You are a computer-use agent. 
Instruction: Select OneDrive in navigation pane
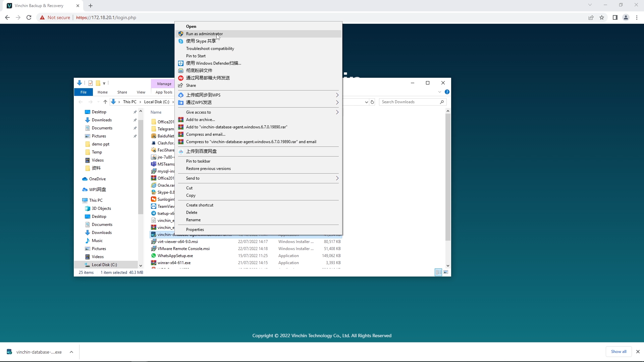tap(98, 179)
